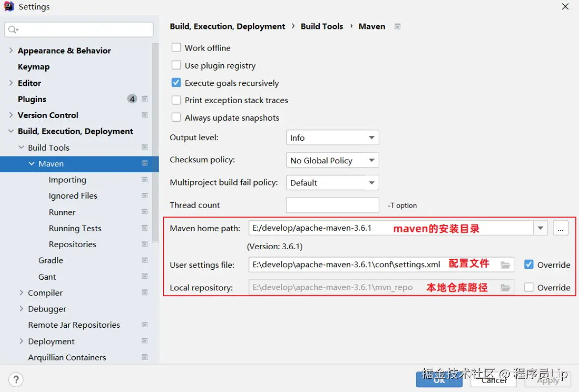This screenshot has width=579, height=392.
Task: Expand the Compiler node
Action: click(x=21, y=292)
